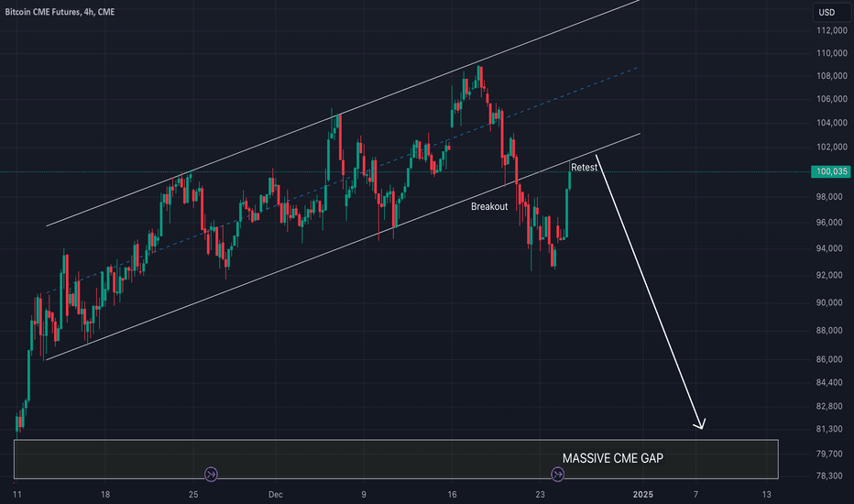Click the 25 date label on time axis

click(193, 495)
